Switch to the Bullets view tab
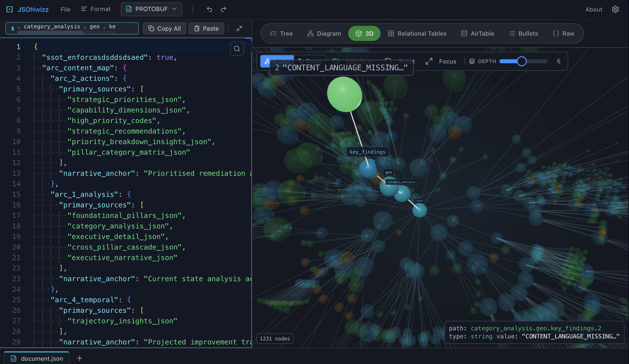Screen dimensions: 629x364 [523, 33]
